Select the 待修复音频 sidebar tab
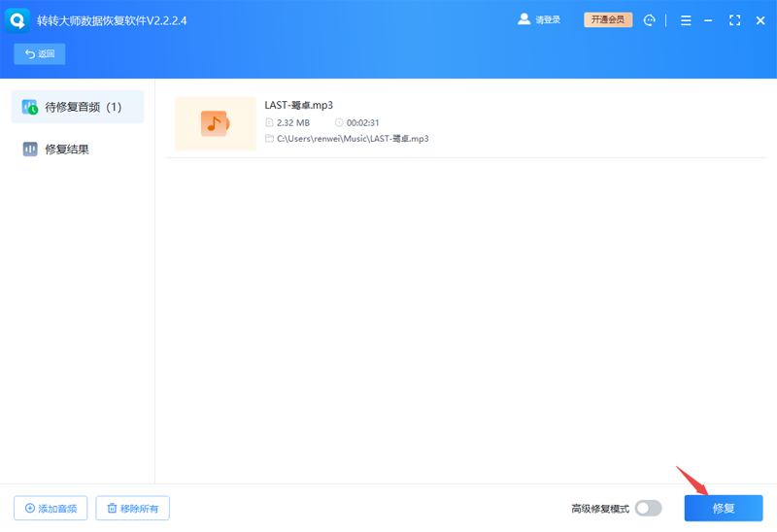This screenshot has height=532, width=777. tap(78, 107)
